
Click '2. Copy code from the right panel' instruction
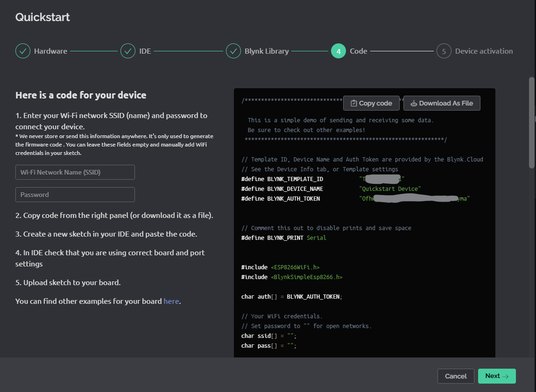click(x=114, y=215)
